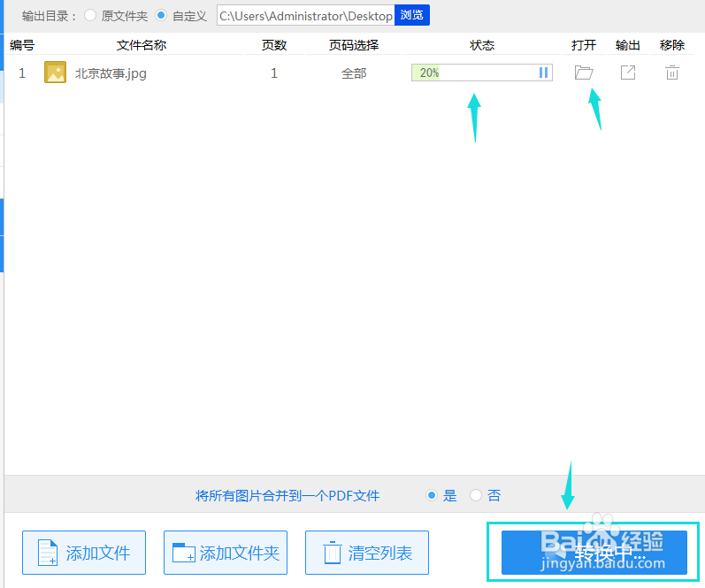
Task: Click the export icon for 北京故事.jpg
Action: [x=628, y=73]
